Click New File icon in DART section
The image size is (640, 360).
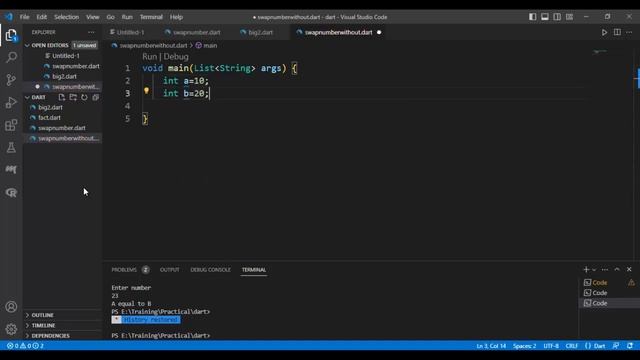62,97
